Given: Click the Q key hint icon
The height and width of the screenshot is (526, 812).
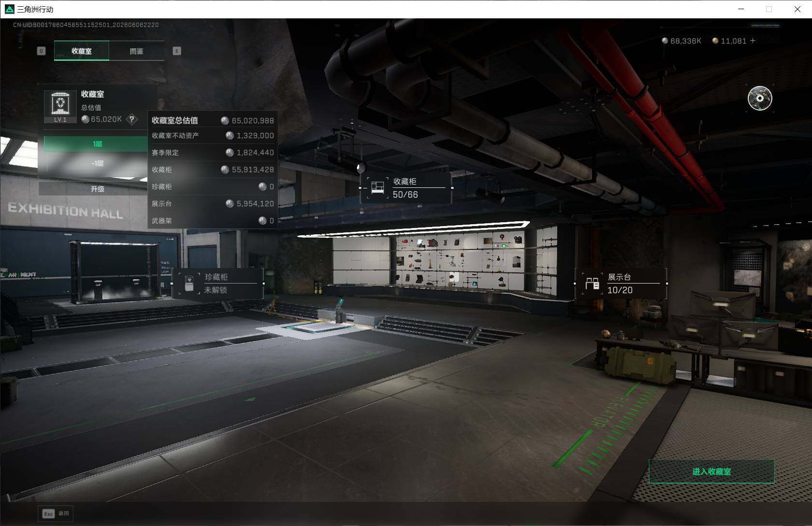Looking at the screenshot, I should tap(42, 51).
